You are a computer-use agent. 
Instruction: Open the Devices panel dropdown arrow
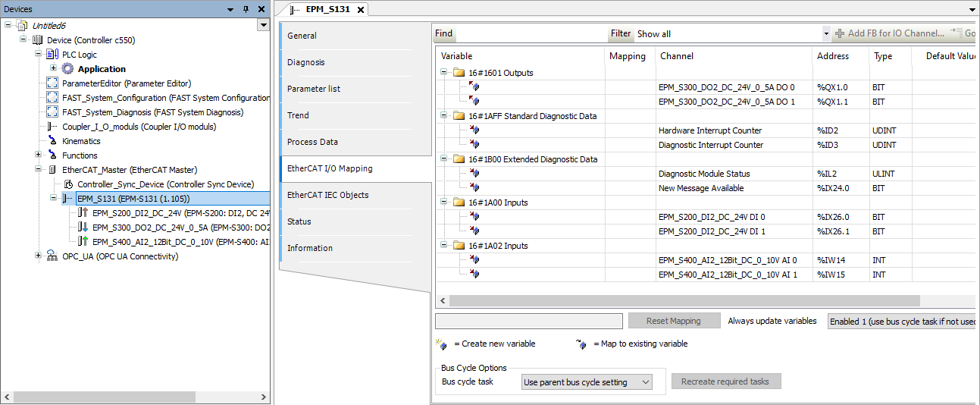pos(230,9)
